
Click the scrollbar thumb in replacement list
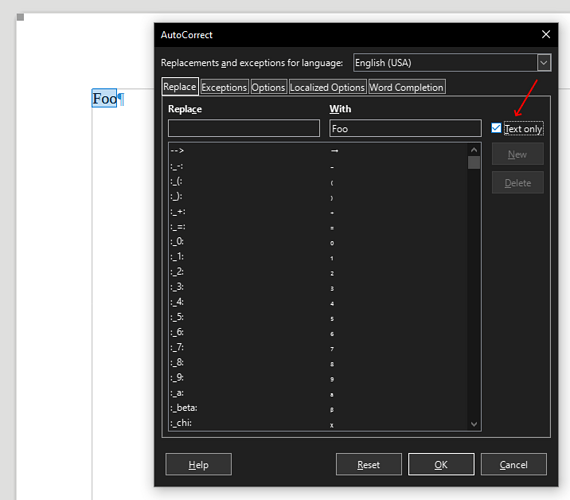click(474, 163)
